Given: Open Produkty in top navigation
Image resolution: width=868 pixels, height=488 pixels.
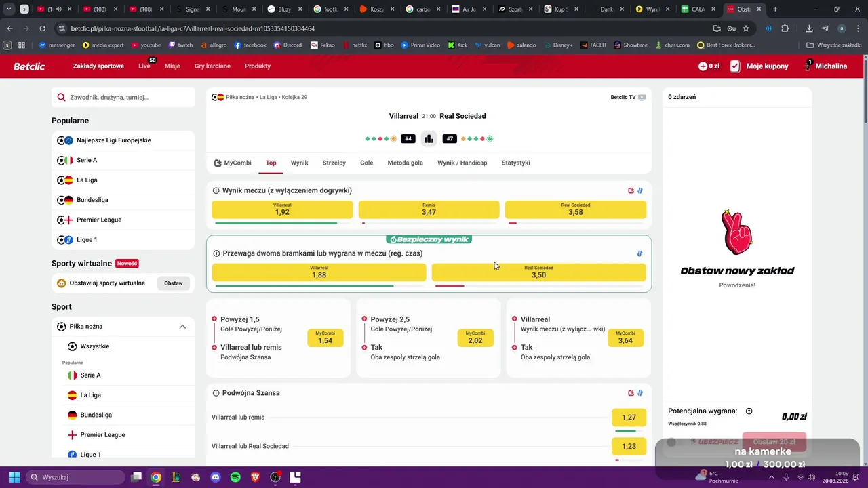Looking at the screenshot, I should click(258, 66).
